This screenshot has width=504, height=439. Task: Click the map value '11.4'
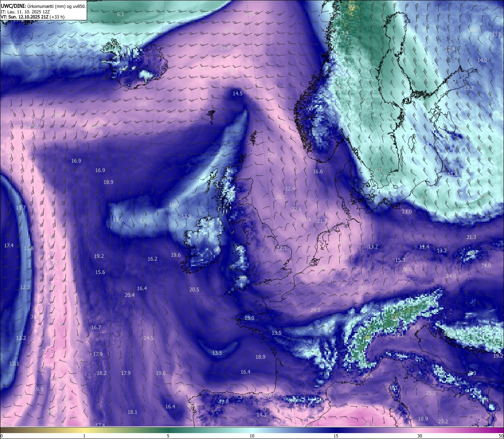coord(424,246)
